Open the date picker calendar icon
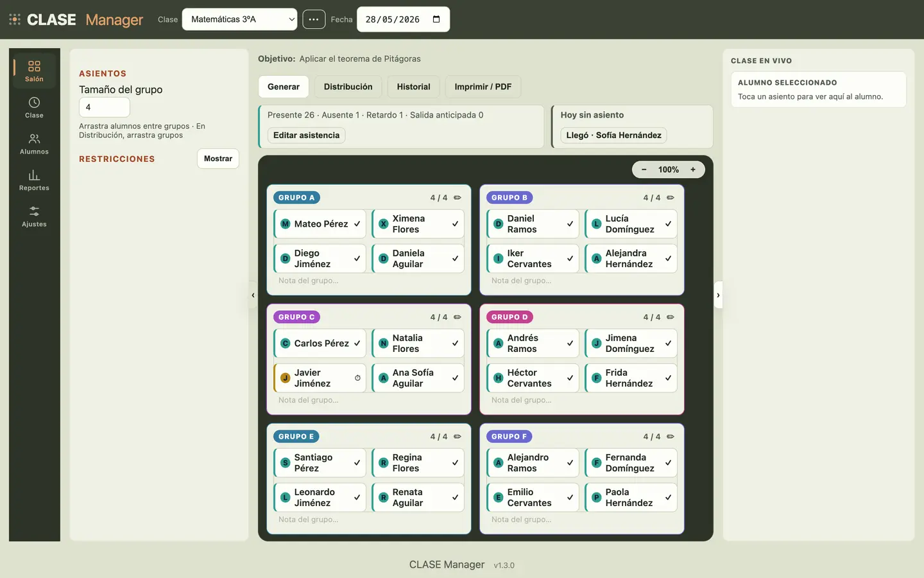The height and width of the screenshot is (578, 924). coord(436,19)
